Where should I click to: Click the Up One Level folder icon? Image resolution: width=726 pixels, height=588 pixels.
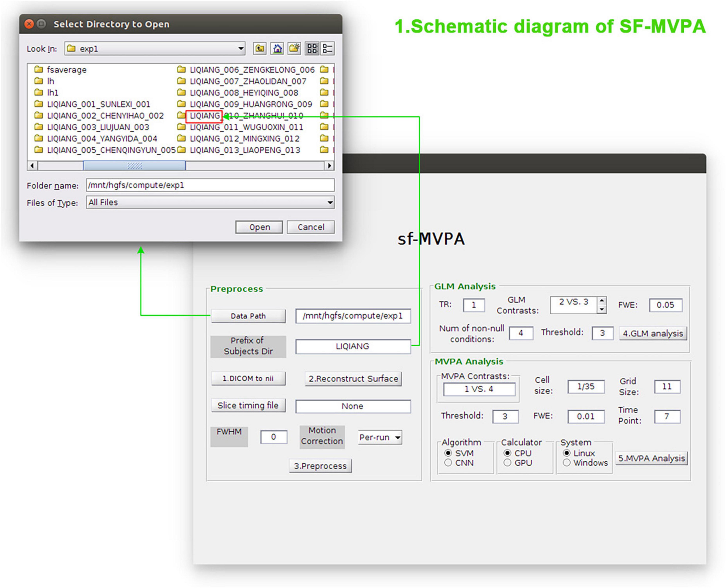tap(260, 48)
